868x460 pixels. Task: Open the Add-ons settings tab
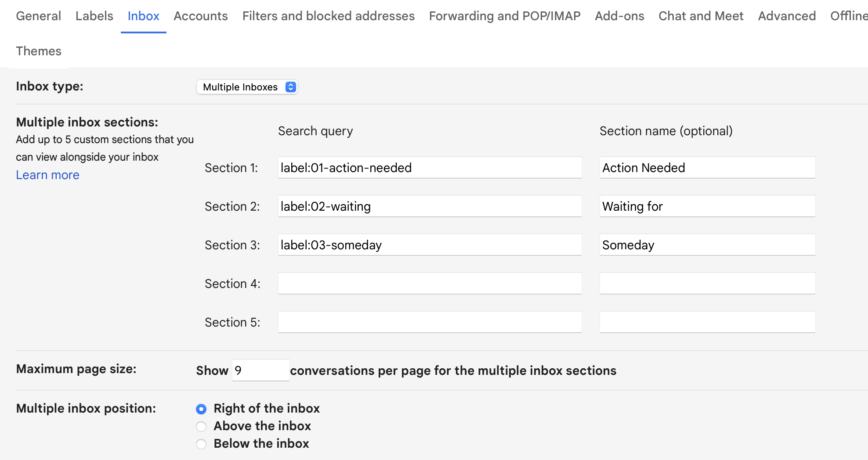click(x=619, y=16)
